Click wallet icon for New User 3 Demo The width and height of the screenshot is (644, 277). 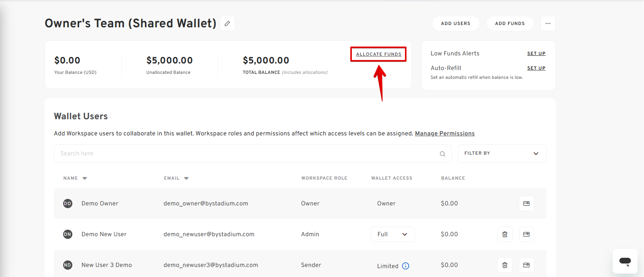(526, 265)
